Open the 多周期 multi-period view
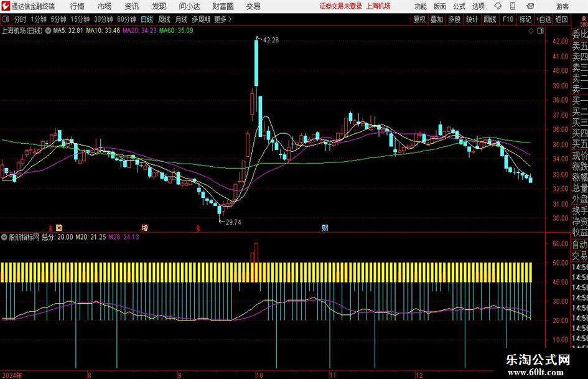Viewport: 588px width, 379px height. [x=201, y=19]
